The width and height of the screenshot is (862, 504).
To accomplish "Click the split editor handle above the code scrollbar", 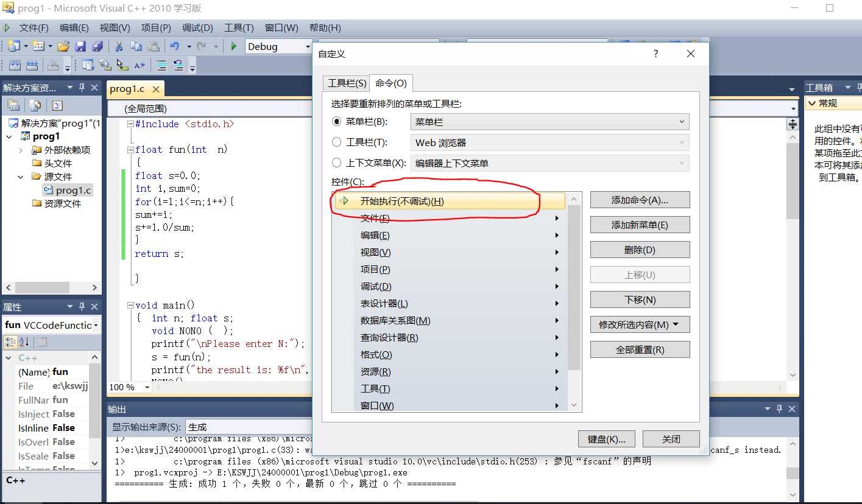I will coord(793,124).
